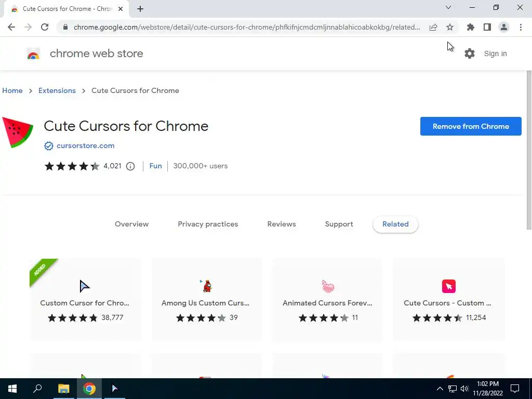Open the Custom Cursor taskbar app

click(x=115, y=389)
